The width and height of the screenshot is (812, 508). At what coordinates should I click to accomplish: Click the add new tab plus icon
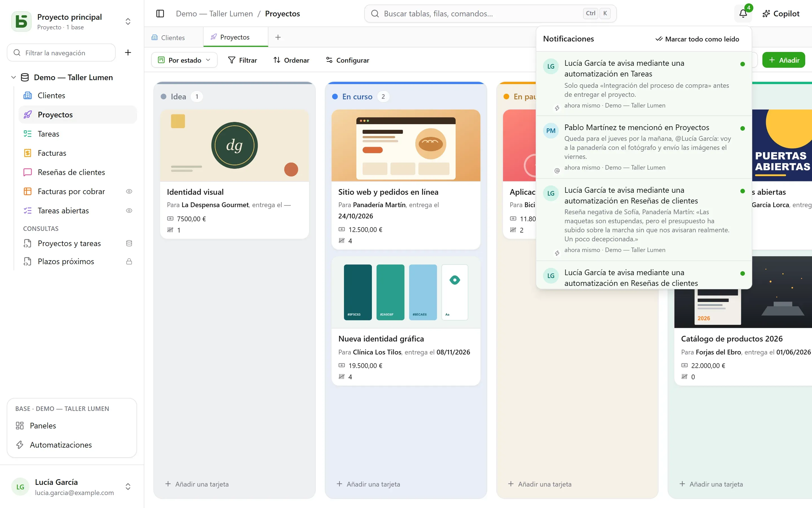coord(278,37)
